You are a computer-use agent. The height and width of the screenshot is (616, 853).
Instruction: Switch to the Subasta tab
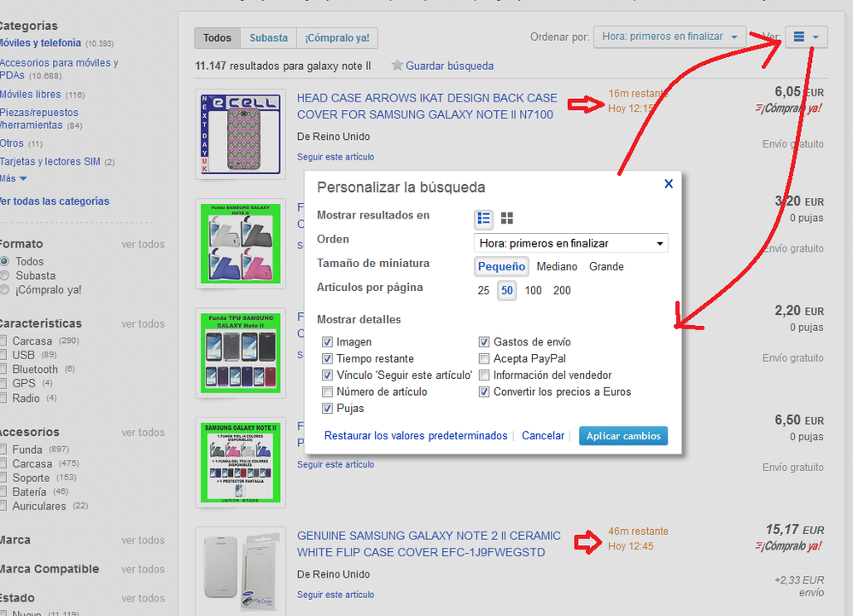point(268,38)
